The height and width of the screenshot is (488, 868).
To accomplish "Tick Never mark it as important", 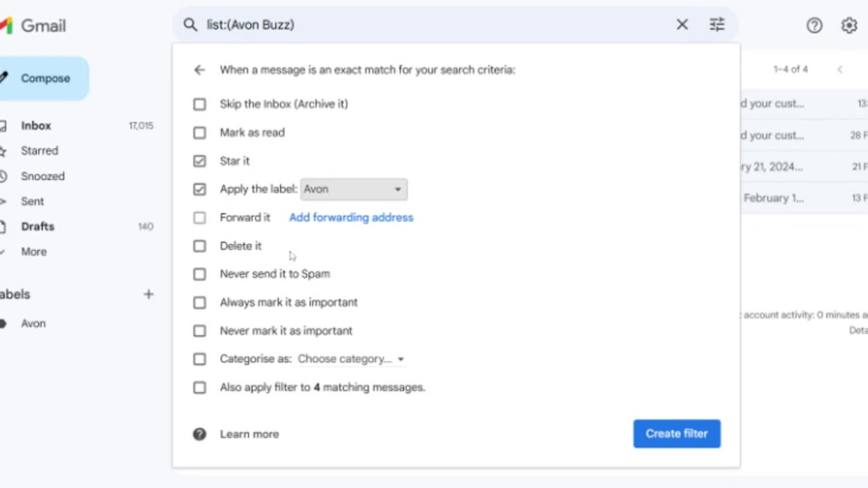I will [199, 331].
